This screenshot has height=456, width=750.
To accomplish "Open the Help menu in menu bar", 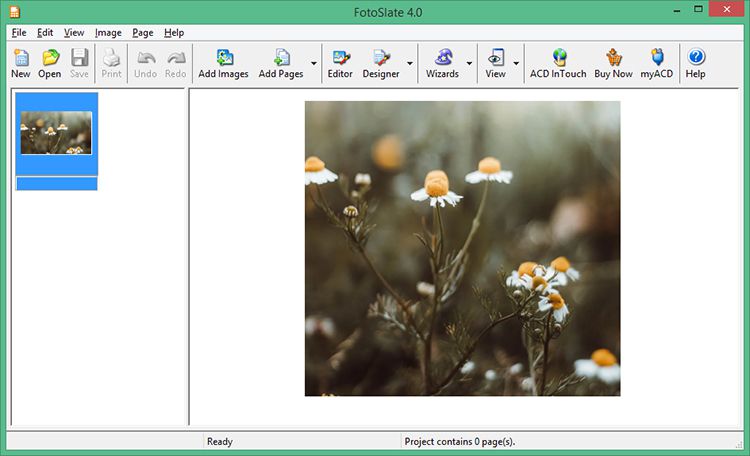I will tap(174, 33).
